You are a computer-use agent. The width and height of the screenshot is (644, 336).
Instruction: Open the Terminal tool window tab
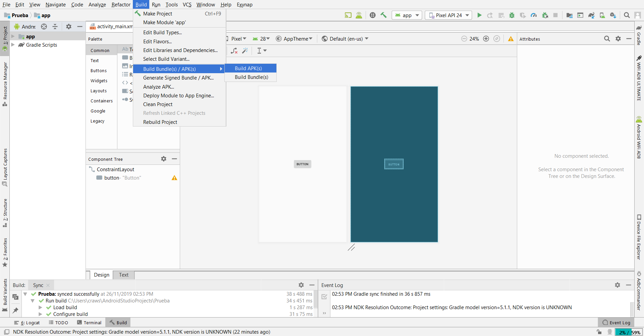[x=89, y=323]
